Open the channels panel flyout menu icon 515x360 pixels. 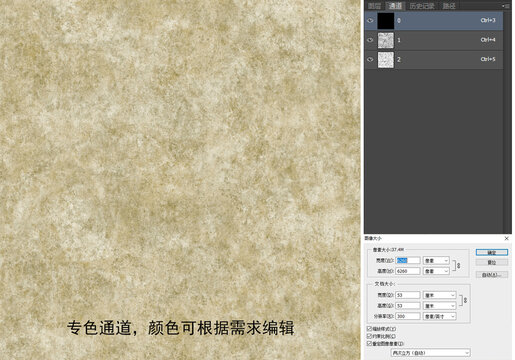tap(506, 6)
